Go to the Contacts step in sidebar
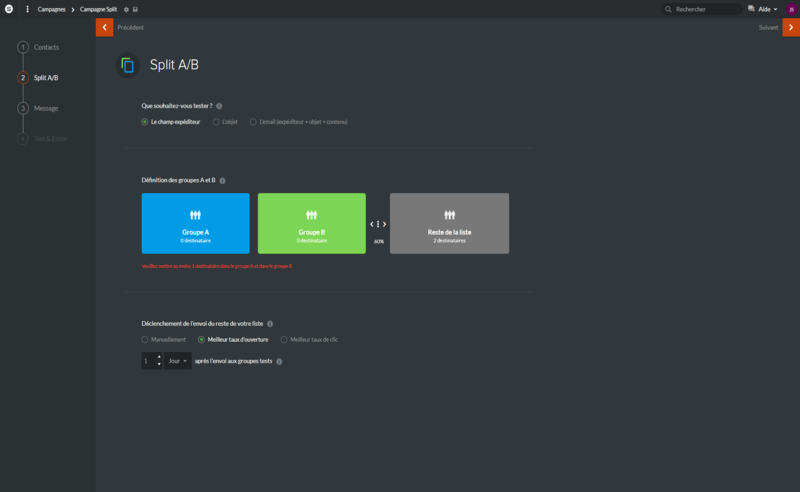 click(45, 47)
